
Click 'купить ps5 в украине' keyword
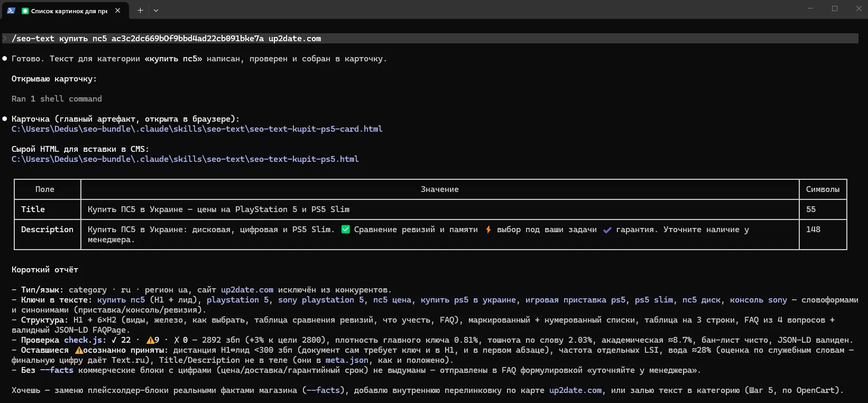468,300
